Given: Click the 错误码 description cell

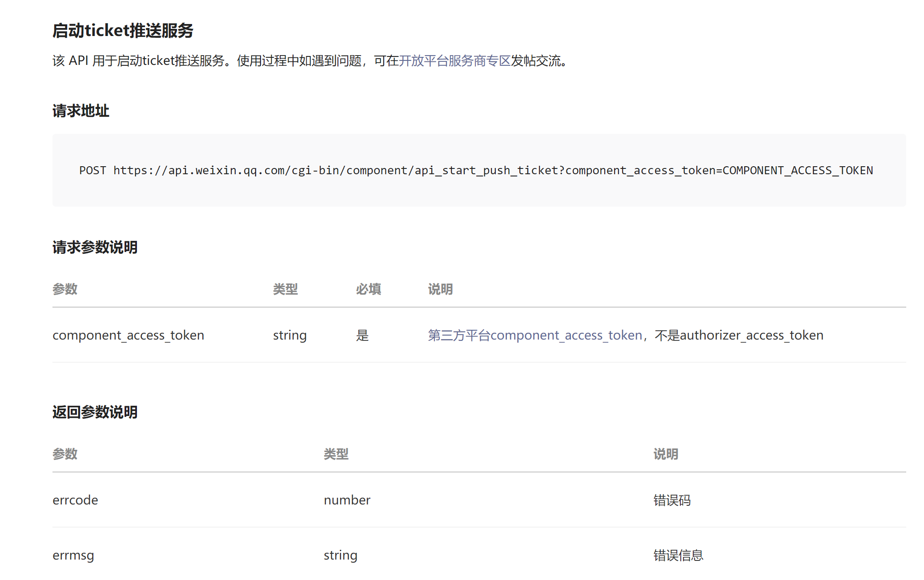Looking at the screenshot, I should (671, 500).
